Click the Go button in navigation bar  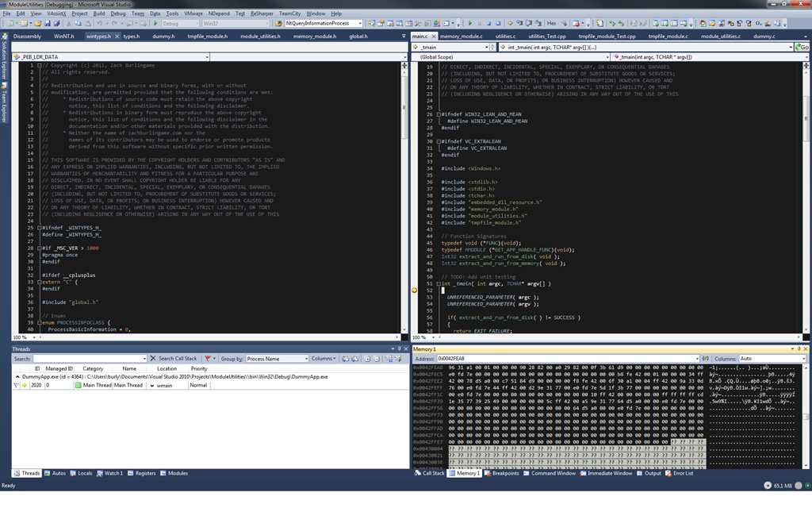click(x=802, y=47)
